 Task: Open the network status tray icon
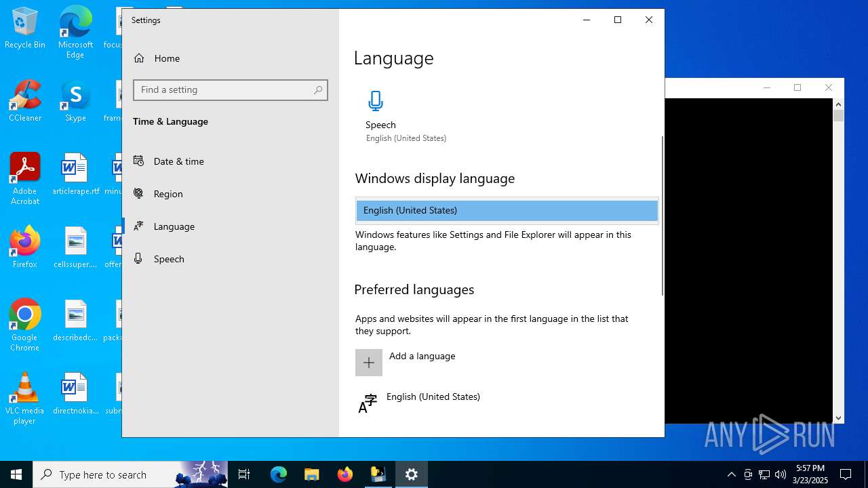click(764, 474)
